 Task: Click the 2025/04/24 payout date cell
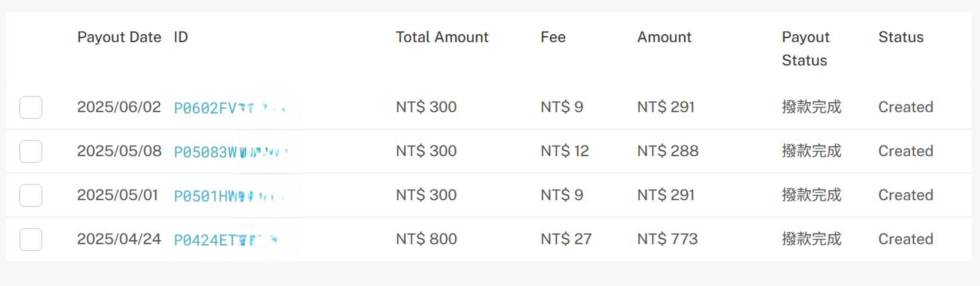click(119, 239)
